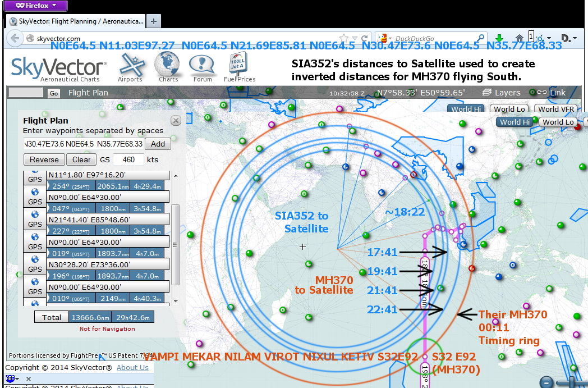Click the Total time 29h42.6m value
The width and height of the screenshot is (588, 388).
pos(133,317)
